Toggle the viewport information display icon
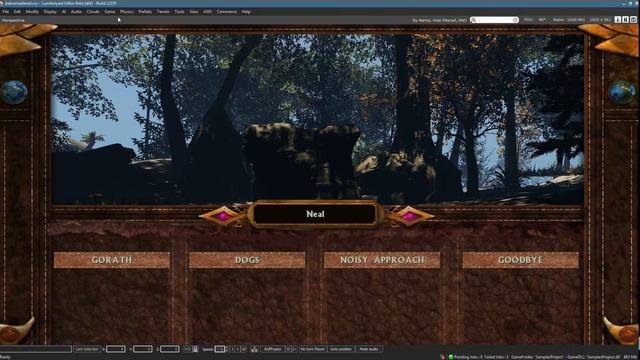This screenshot has height=360, width=640. pyautogui.click(x=618, y=20)
